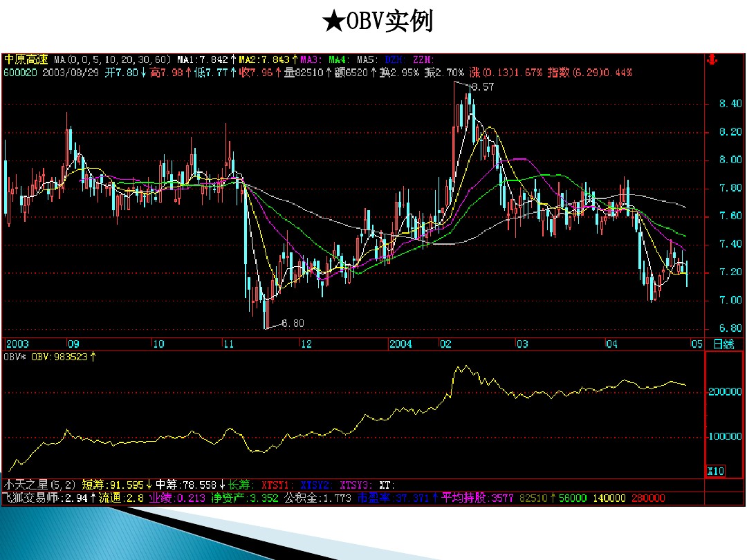This screenshot has width=747, height=560.
Task: Select the DZH indicator label
Action: (x=391, y=60)
